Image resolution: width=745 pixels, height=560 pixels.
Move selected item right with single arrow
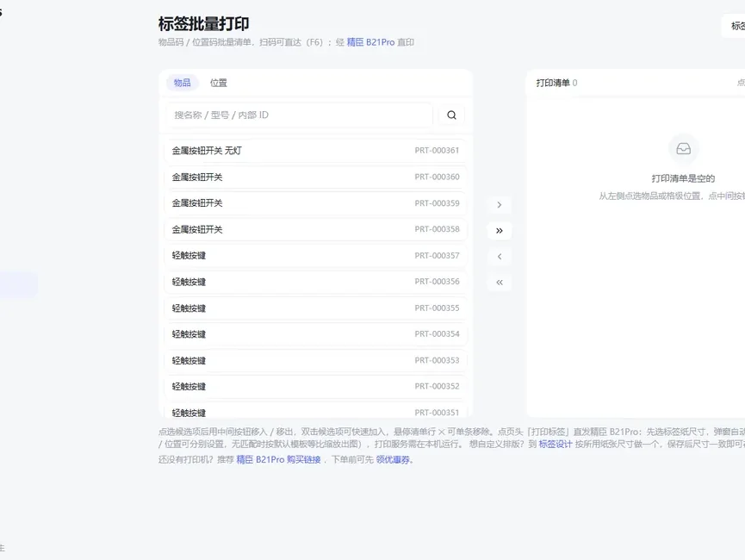[500, 205]
